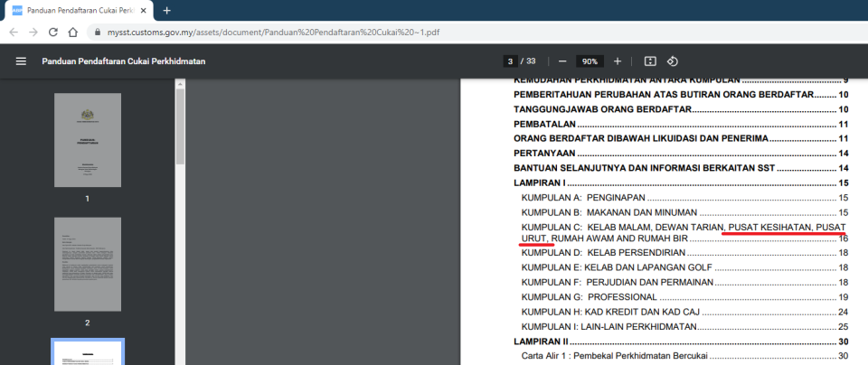Click the address bar URL field
Image resolution: width=868 pixels, height=365 pixels.
tap(274, 33)
